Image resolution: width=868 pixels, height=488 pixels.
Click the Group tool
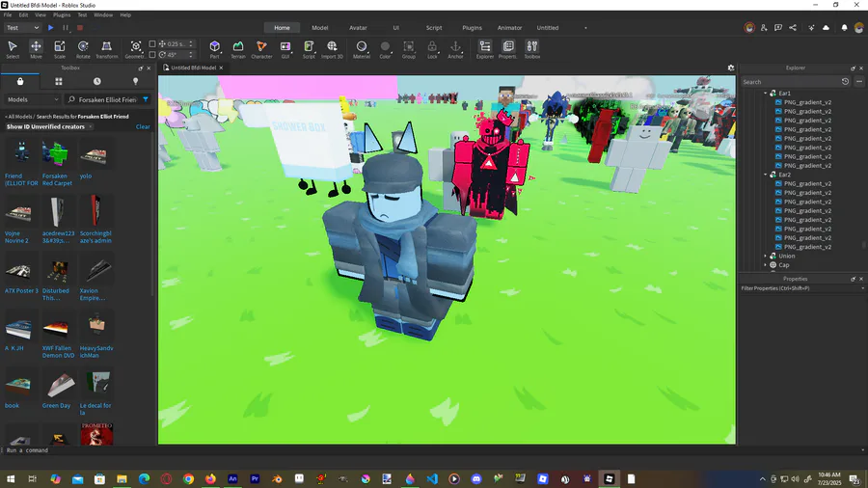(x=409, y=48)
